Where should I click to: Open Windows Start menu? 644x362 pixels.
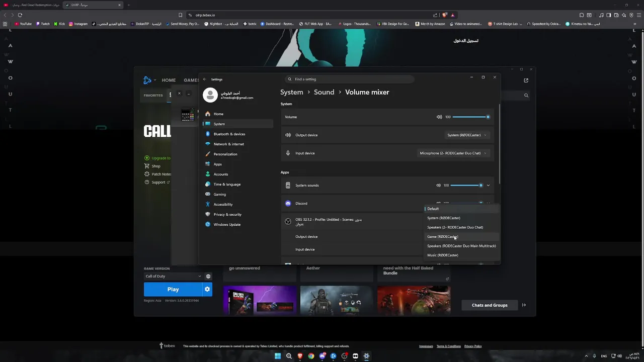pyautogui.click(x=278, y=356)
